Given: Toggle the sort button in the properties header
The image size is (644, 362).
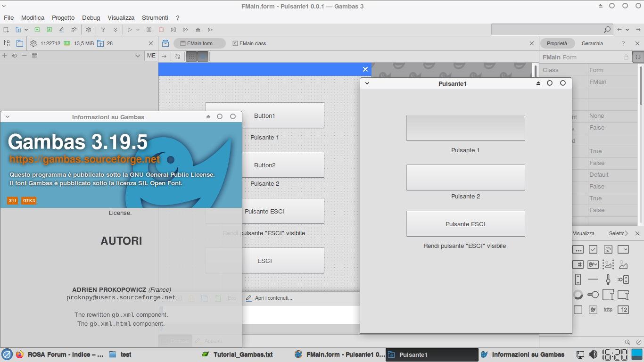Looking at the screenshot, I should click(x=638, y=57).
